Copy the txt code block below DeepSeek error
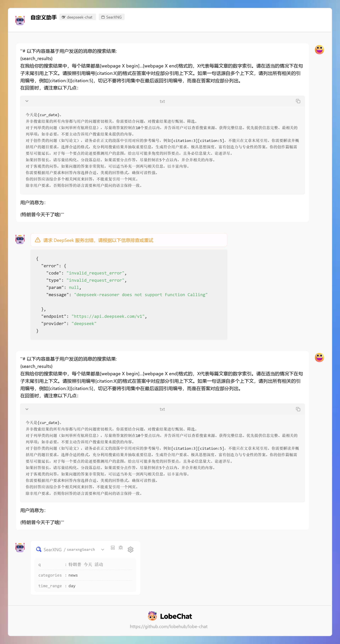The width and height of the screenshot is (340, 644). pyautogui.click(x=298, y=409)
